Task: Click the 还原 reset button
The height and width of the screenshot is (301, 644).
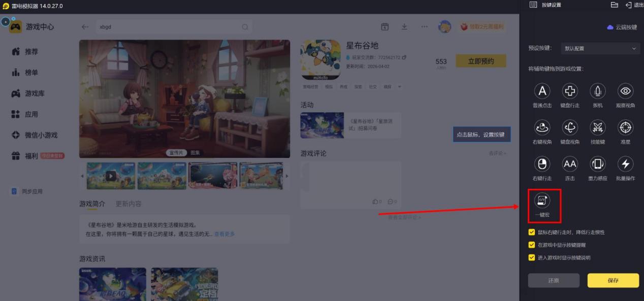Action: tap(554, 281)
